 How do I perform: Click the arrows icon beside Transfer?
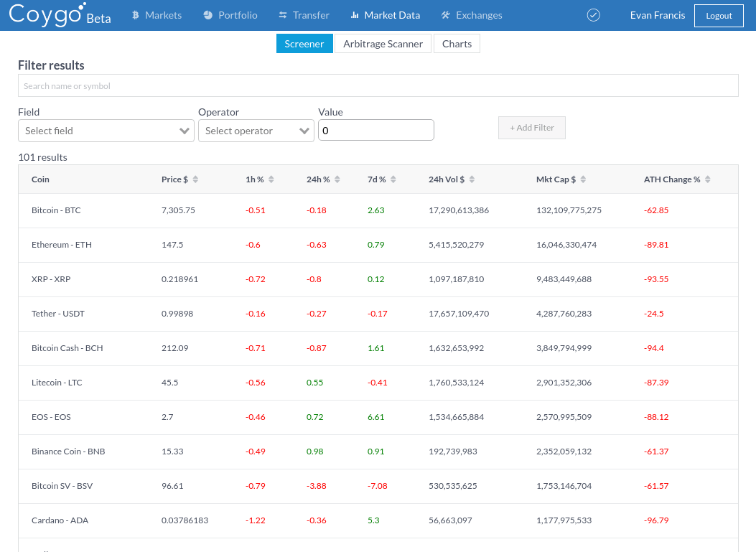[283, 15]
